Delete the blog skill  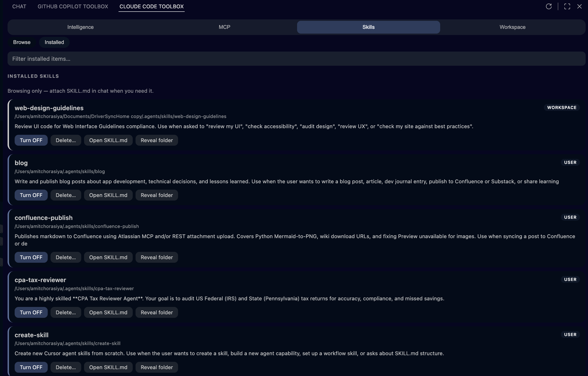click(x=65, y=195)
